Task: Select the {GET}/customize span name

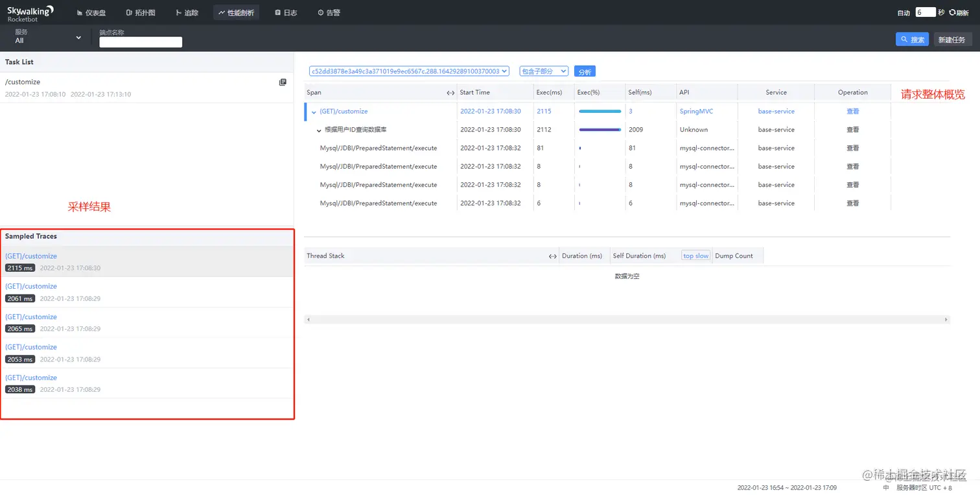Action: pos(344,112)
